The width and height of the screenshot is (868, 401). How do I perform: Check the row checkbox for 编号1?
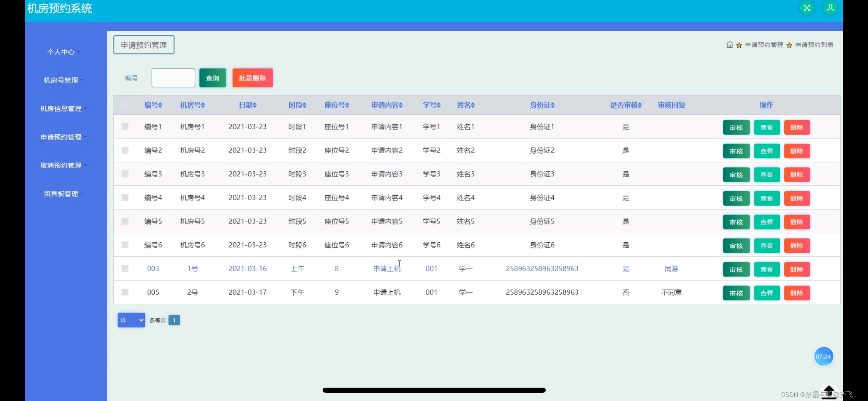point(125,127)
